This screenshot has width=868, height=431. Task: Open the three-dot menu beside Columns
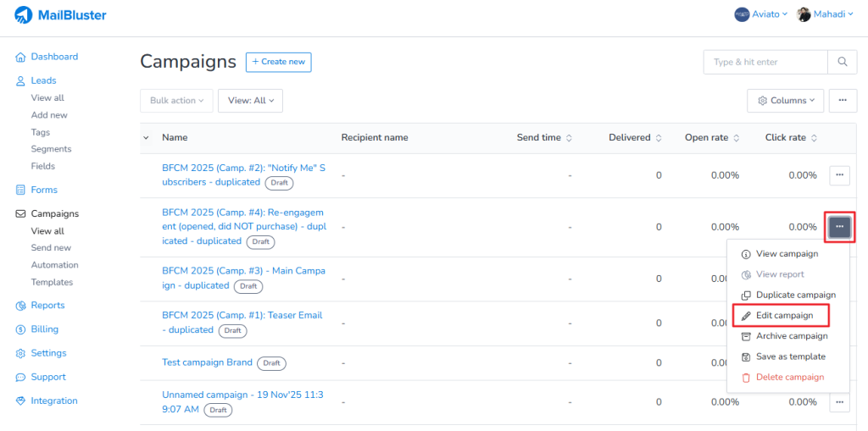842,100
